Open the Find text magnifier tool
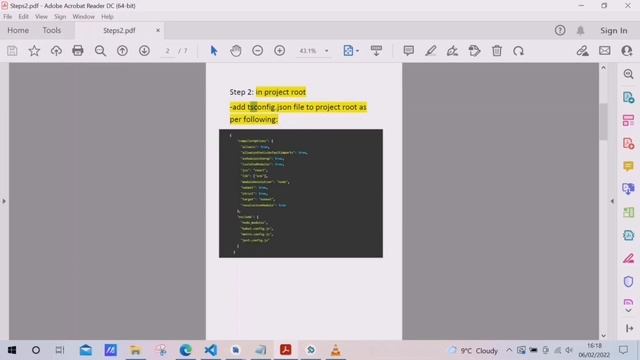This screenshot has width=640, height=360. [x=100, y=51]
